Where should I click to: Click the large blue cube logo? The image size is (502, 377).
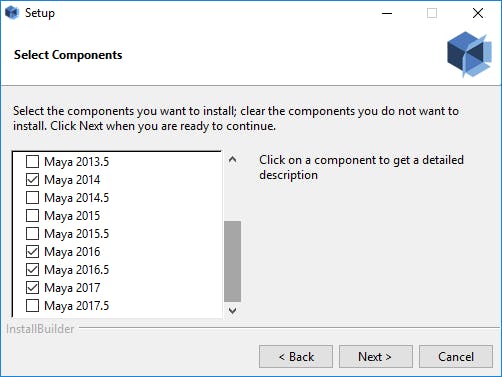click(469, 54)
